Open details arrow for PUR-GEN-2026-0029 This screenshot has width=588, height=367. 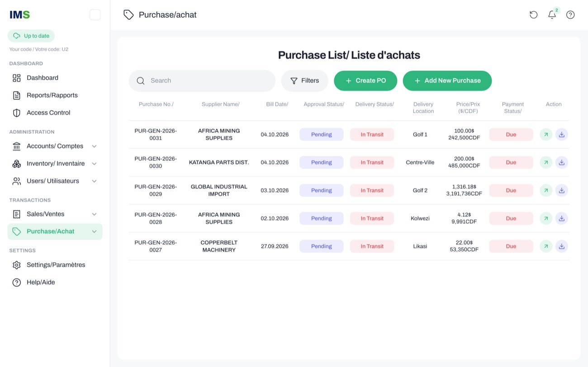tap(546, 190)
